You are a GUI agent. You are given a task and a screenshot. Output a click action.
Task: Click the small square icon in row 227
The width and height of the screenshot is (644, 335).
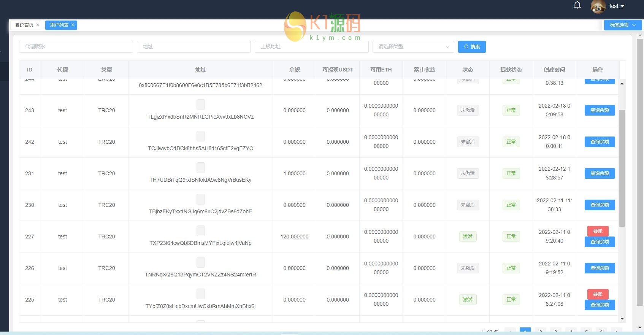201,231
